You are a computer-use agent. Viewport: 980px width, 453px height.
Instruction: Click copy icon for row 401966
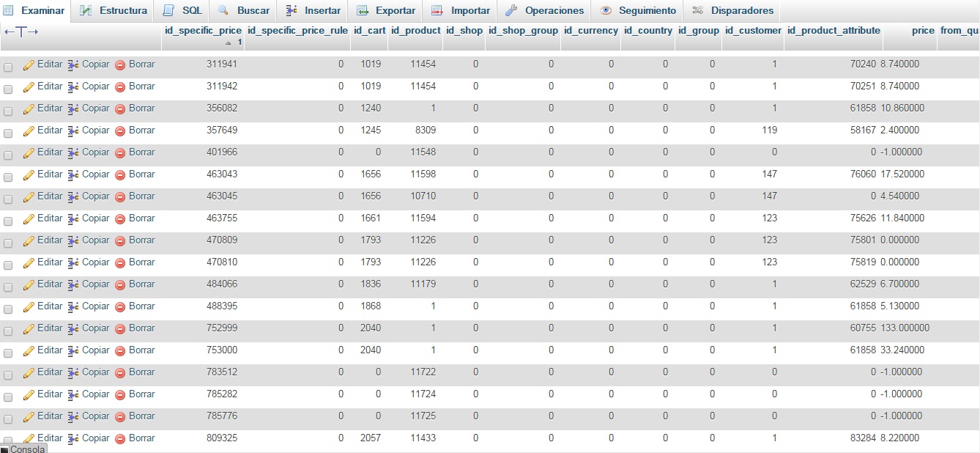pyautogui.click(x=73, y=152)
